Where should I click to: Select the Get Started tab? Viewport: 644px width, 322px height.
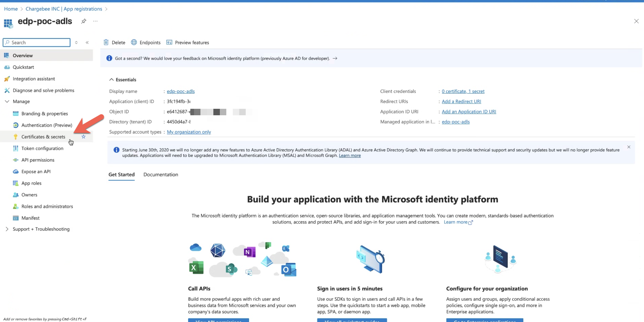pos(122,174)
